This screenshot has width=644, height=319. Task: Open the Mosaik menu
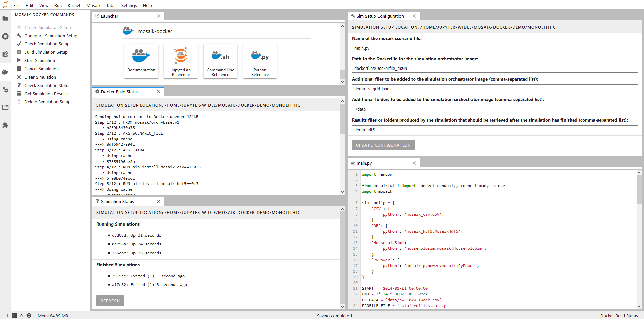click(93, 5)
